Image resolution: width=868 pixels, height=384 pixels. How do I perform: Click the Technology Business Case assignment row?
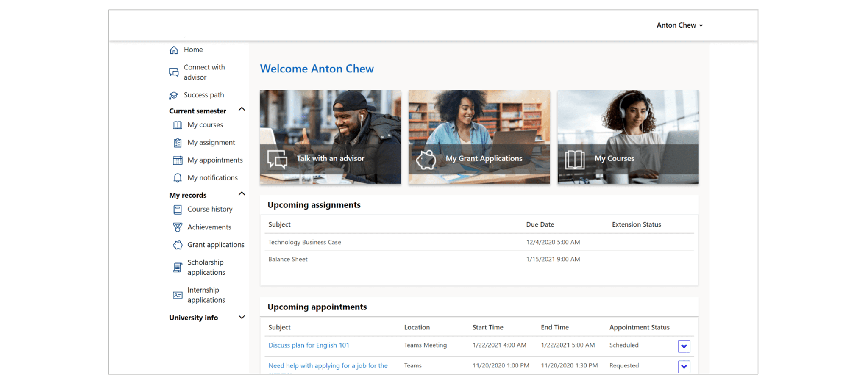tap(479, 242)
